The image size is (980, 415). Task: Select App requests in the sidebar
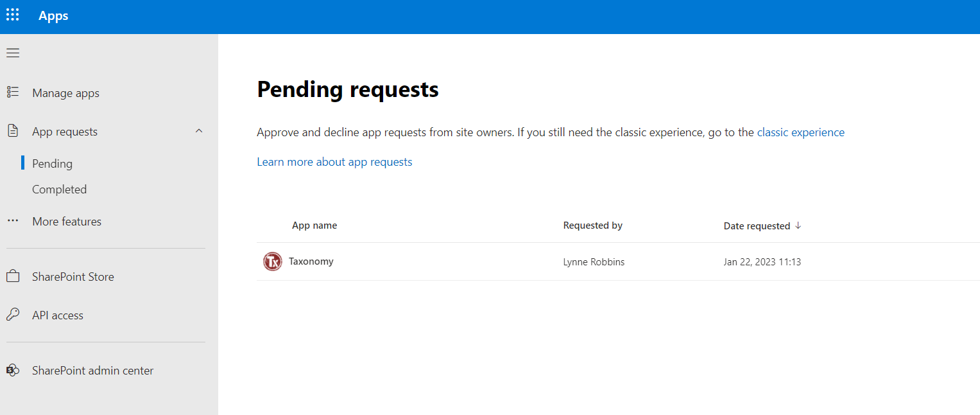tap(65, 132)
